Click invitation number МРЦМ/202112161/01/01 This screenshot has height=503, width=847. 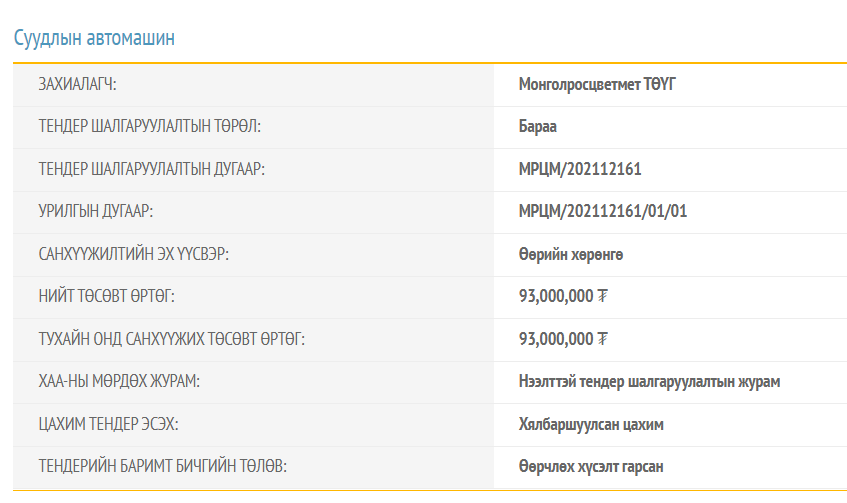603,211
